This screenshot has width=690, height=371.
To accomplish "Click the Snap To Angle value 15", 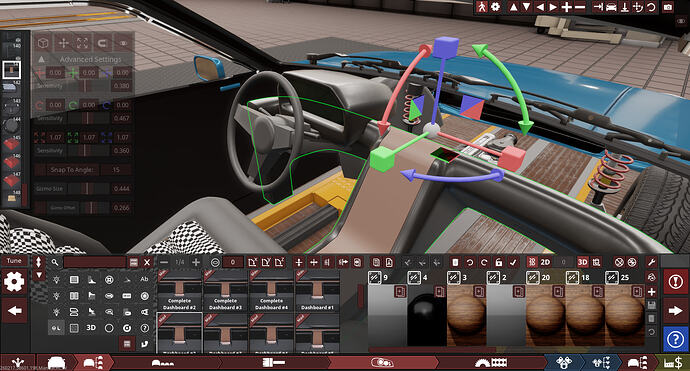I will click(x=116, y=169).
